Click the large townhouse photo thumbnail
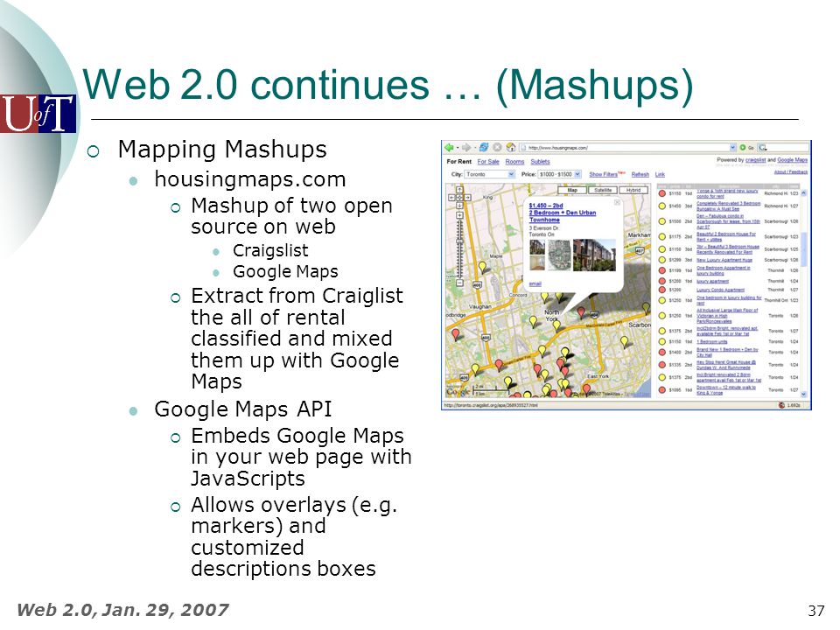The width and height of the screenshot is (840, 630). click(x=595, y=255)
